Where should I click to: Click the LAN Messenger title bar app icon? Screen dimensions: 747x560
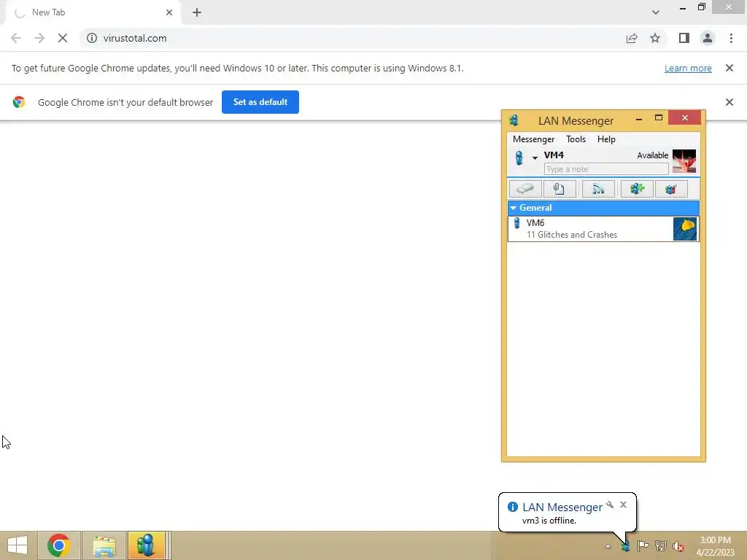point(514,120)
